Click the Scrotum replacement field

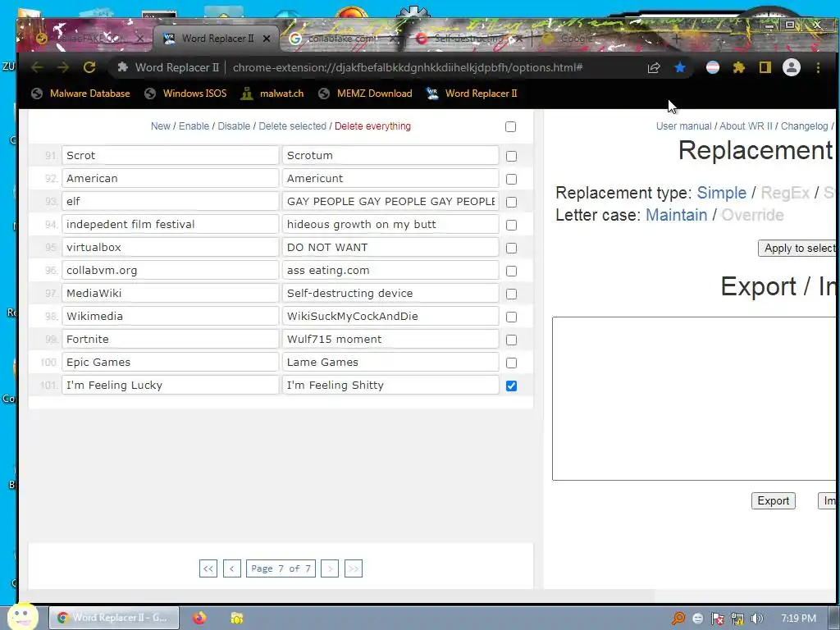coord(390,155)
